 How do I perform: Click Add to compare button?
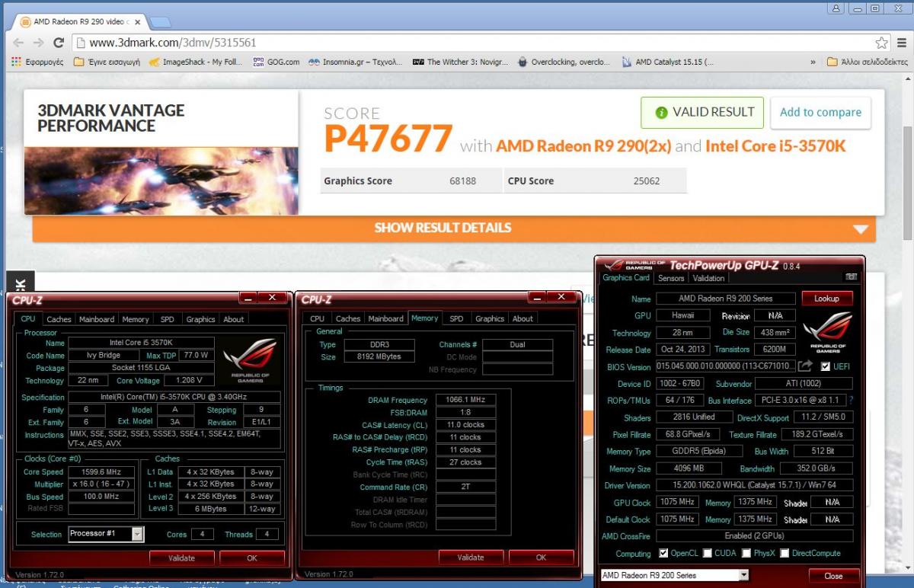click(820, 112)
